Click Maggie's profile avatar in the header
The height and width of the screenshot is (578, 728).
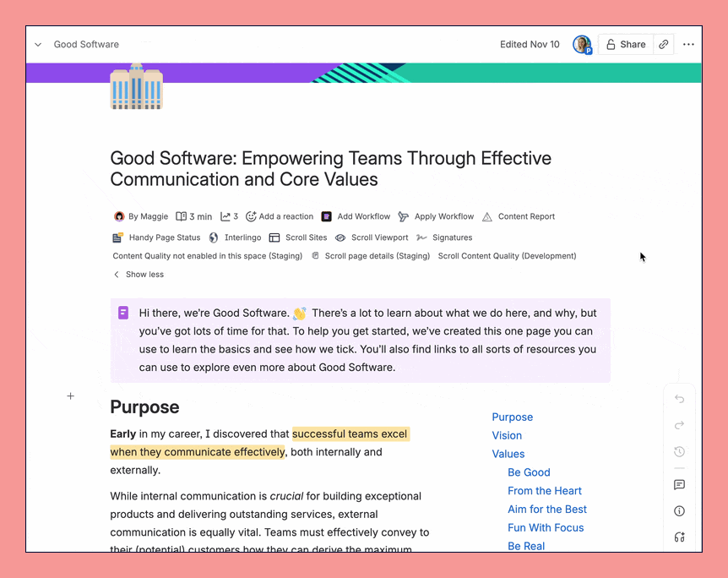click(x=582, y=44)
